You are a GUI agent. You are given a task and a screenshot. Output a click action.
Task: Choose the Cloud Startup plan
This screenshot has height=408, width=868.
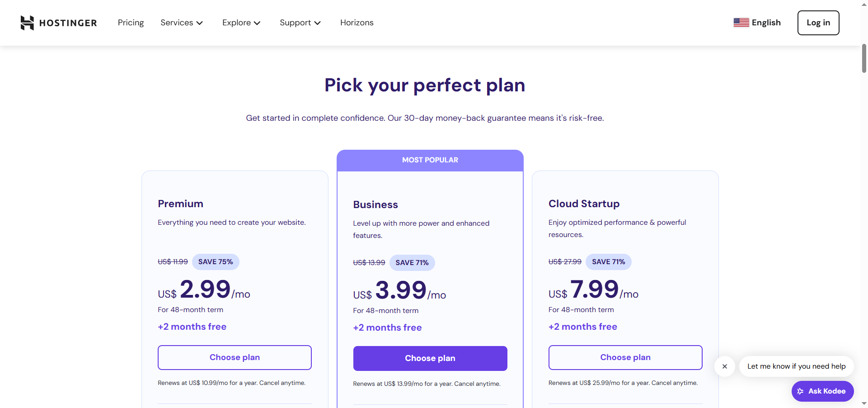pyautogui.click(x=625, y=357)
